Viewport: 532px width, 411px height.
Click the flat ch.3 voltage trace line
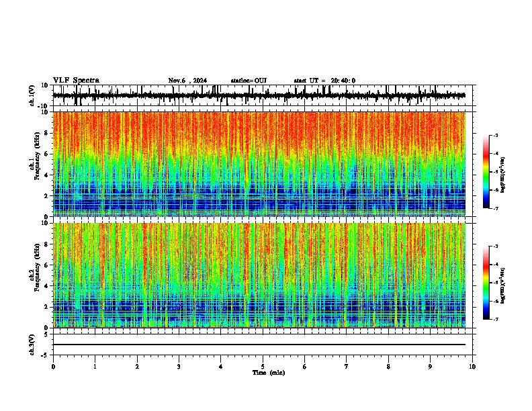point(259,345)
